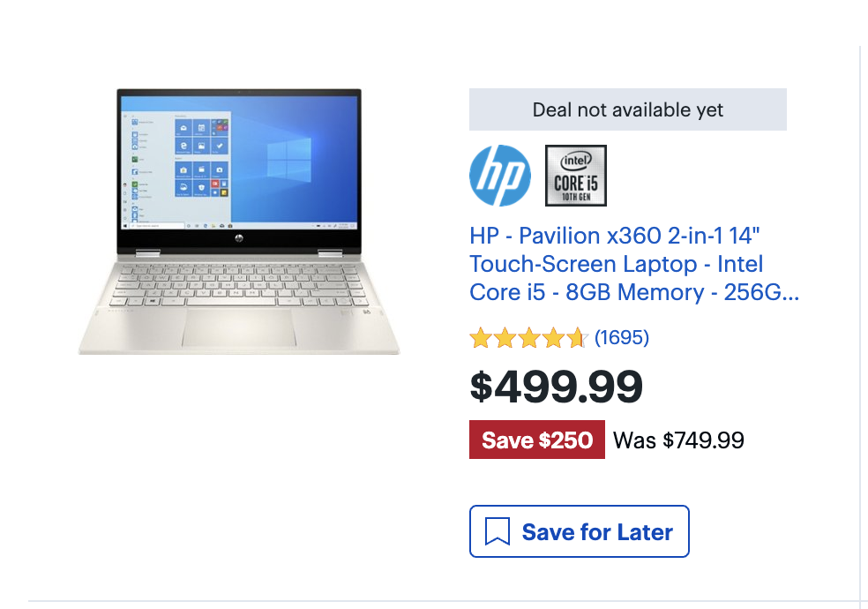The height and width of the screenshot is (609, 868).
Task: Click the $499.99 price text
Action: pyautogui.click(x=556, y=387)
